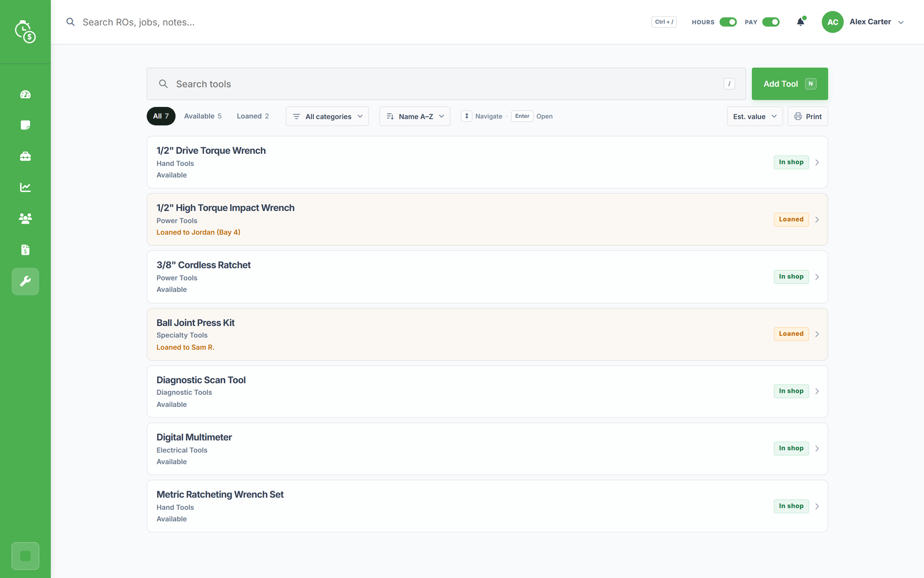The width and height of the screenshot is (924, 578).
Task: Click the Loaned badge on Ball Joint Press Kit
Action: click(x=791, y=334)
